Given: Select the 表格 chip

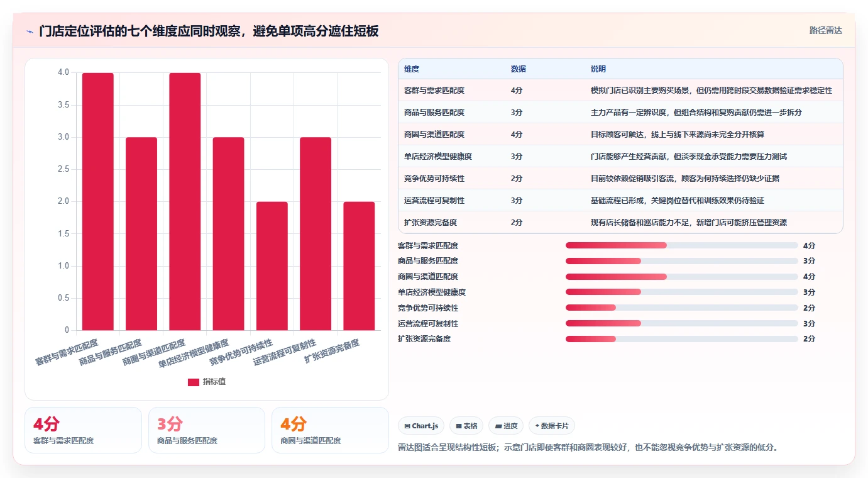Looking at the screenshot, I should (x=466, y=426).
